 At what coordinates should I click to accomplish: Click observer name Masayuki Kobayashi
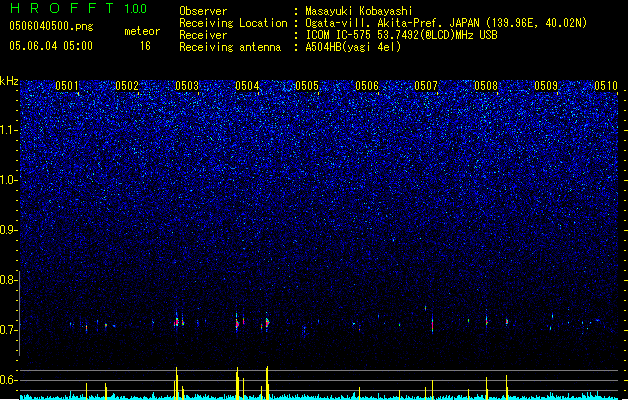click(359, 11)
